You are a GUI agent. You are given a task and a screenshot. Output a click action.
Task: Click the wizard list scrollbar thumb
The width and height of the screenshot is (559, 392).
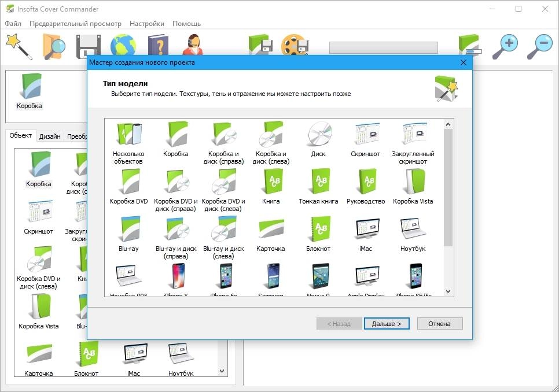coord(448,187)
